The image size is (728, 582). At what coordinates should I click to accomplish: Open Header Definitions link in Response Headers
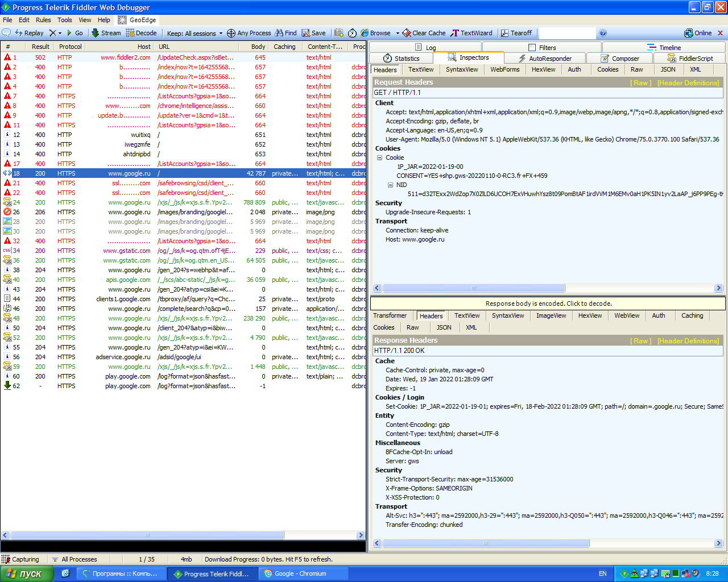(688, 340)
